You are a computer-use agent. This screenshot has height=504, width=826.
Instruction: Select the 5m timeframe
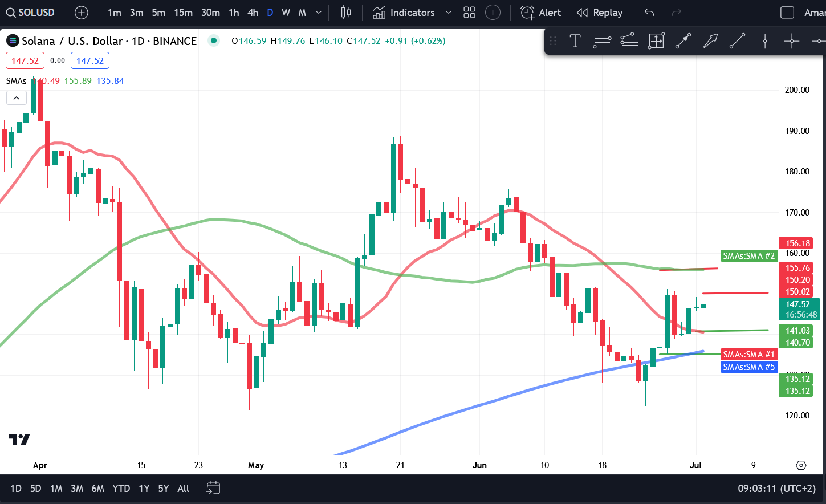158,13
